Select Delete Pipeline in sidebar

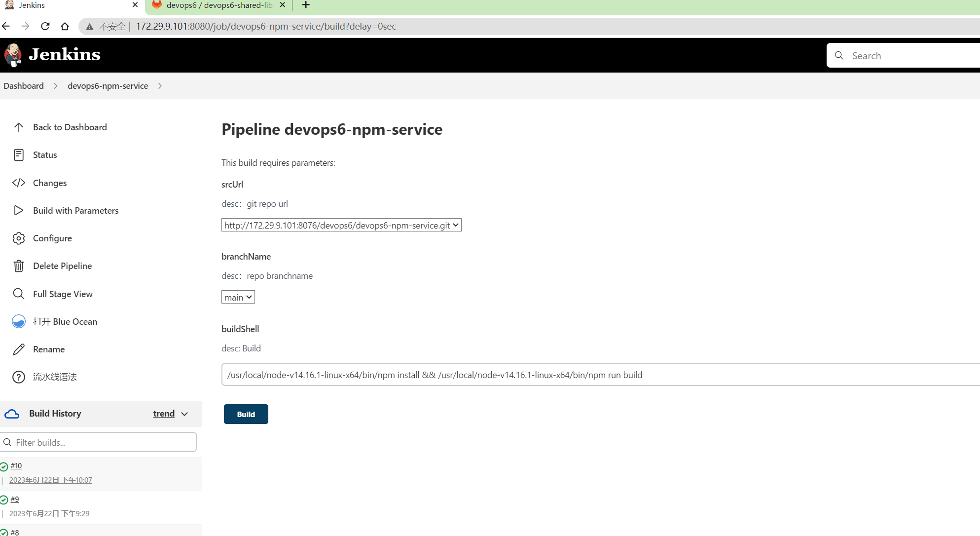[x=63, y=266]
